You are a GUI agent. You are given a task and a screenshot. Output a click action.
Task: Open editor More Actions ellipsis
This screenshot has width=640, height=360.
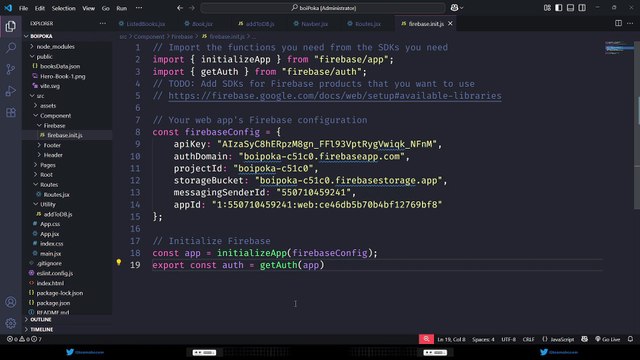coord(630,23)
